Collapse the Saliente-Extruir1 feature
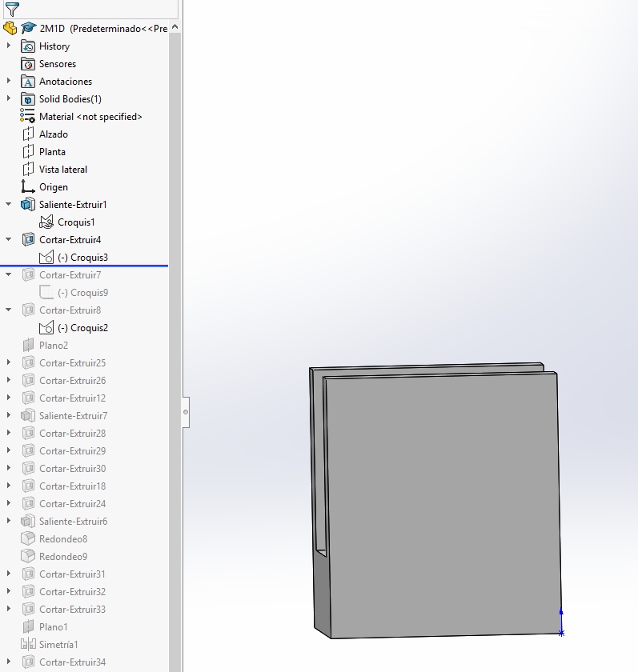638x672 pixels. tap(8, 204)
